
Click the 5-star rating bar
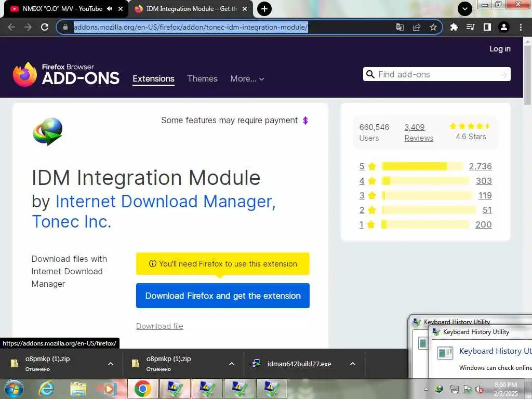(x=422, y=166)
